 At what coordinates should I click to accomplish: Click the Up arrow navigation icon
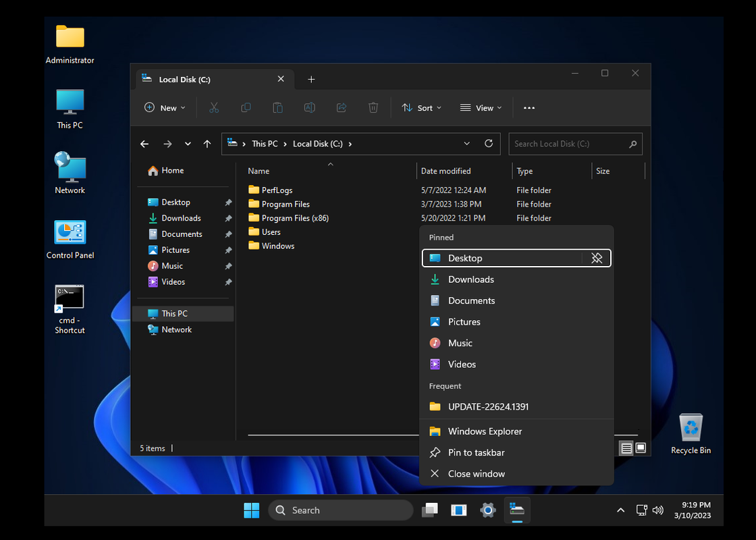pyautogui.click(x=207, y=144)
